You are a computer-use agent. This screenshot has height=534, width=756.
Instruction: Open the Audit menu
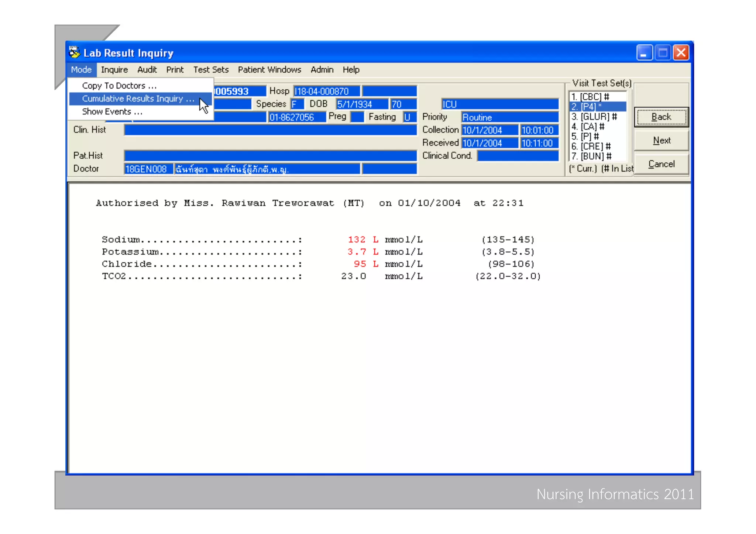point(147,70)
